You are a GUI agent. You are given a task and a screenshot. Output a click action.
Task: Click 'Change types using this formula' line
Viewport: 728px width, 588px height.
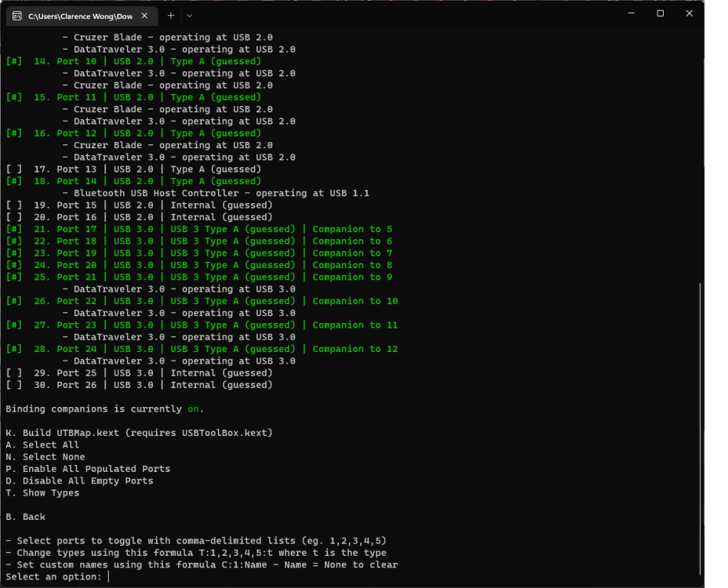[196, 554]
